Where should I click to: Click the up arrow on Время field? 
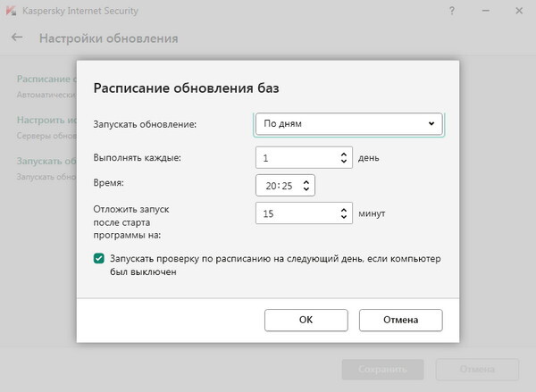pos(307,181)
